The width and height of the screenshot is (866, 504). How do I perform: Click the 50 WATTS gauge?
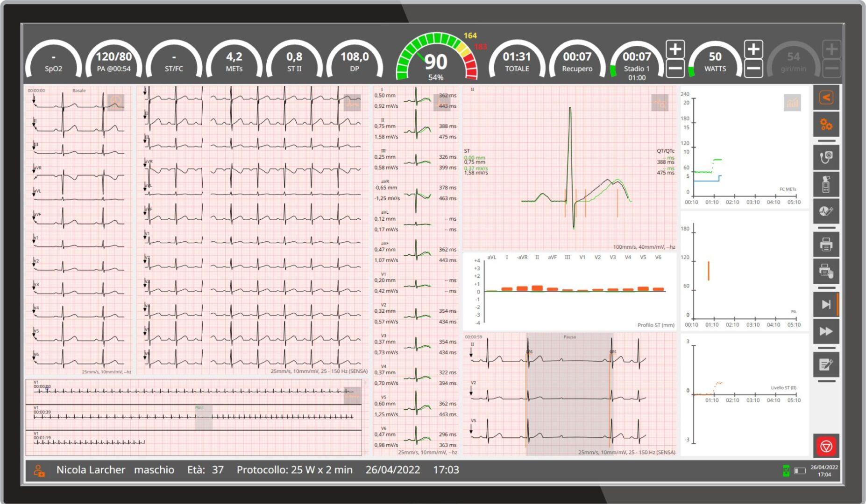point(715,60)
